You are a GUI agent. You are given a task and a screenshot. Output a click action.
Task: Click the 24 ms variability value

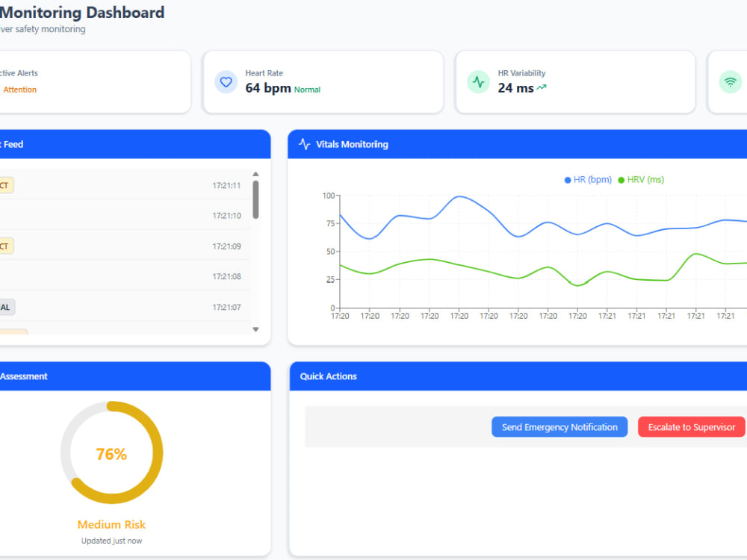coord(516,88)
